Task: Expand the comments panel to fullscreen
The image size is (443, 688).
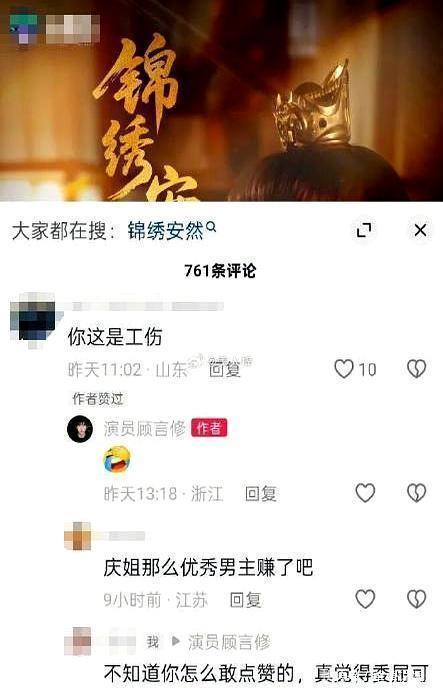Action: (x=364, y=230)
